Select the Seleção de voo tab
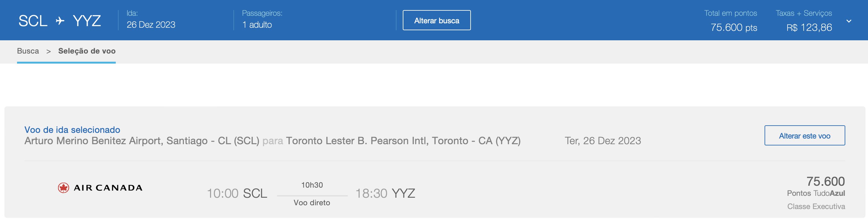 (87, 51)
